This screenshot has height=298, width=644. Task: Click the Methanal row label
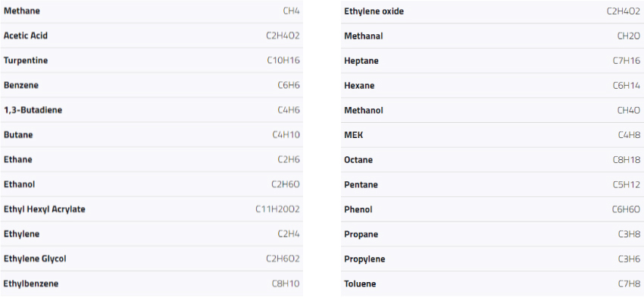(x=363, y=36)
